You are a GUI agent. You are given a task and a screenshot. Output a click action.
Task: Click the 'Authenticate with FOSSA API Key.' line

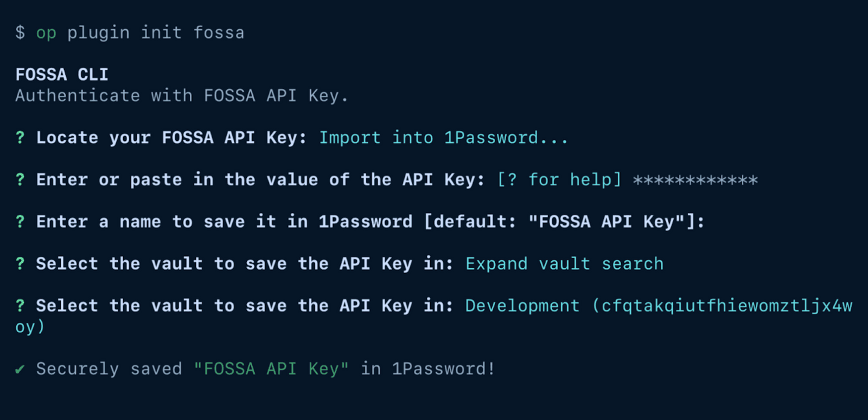(181, 96)
